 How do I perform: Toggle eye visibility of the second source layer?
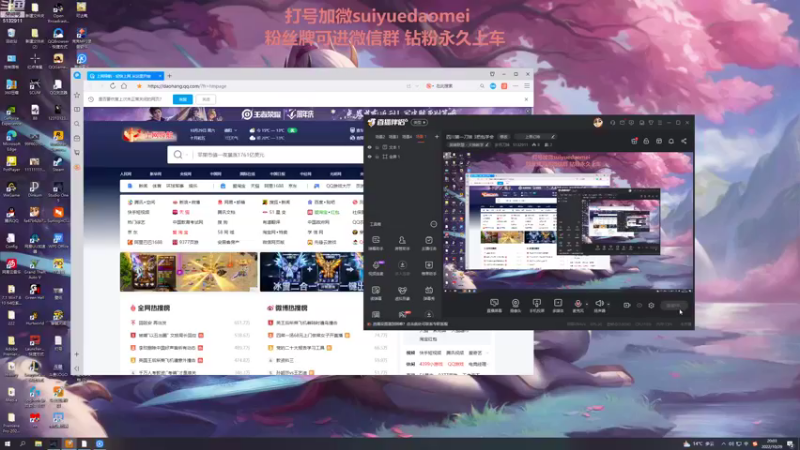(x=370, y=157)
